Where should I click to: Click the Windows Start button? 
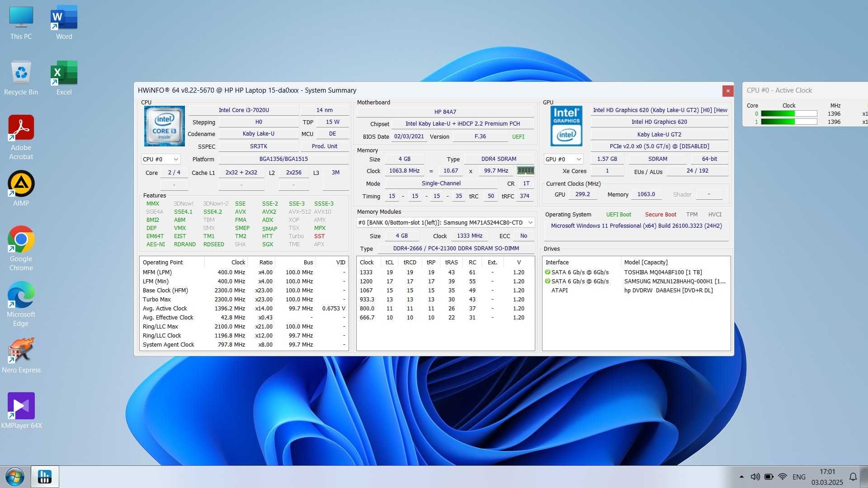pyautogui.click(x=14, y=477)
